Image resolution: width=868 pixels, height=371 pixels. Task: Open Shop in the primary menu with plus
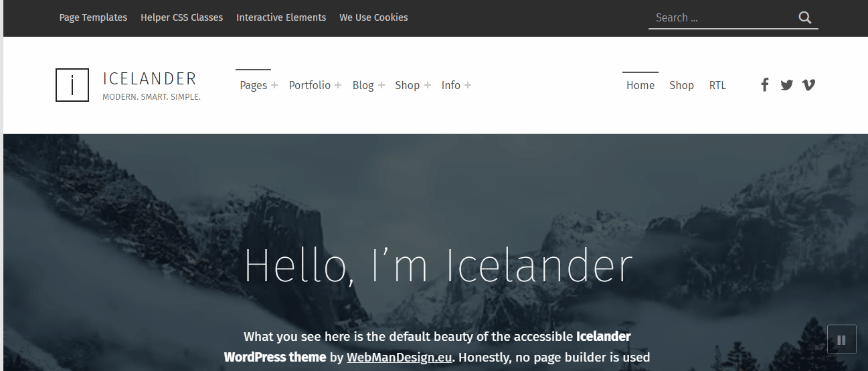coord(407,85)
